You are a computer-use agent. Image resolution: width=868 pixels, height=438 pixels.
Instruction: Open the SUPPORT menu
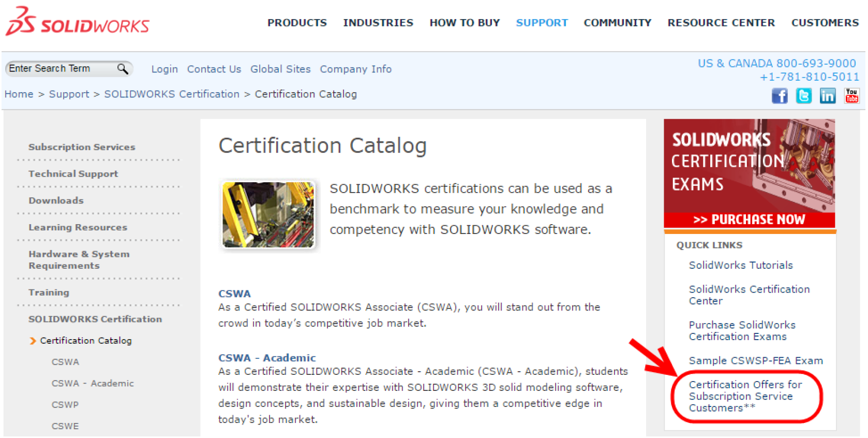pos(542,23)
